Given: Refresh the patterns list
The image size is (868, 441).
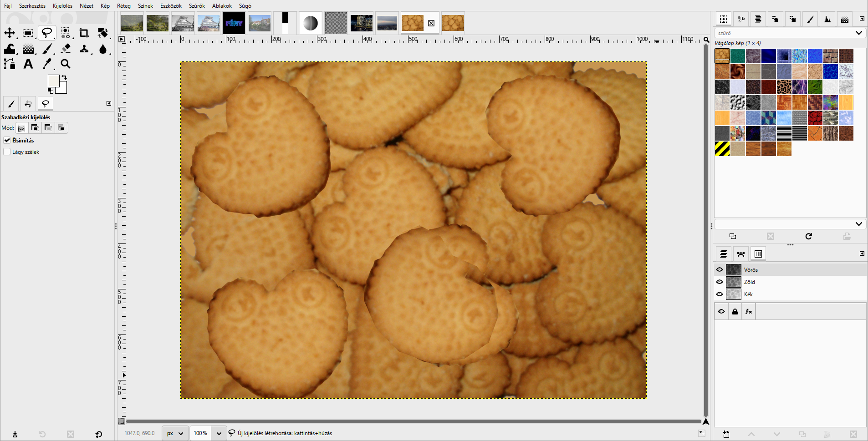Looking at the screenshot, I should click(808, 236).
